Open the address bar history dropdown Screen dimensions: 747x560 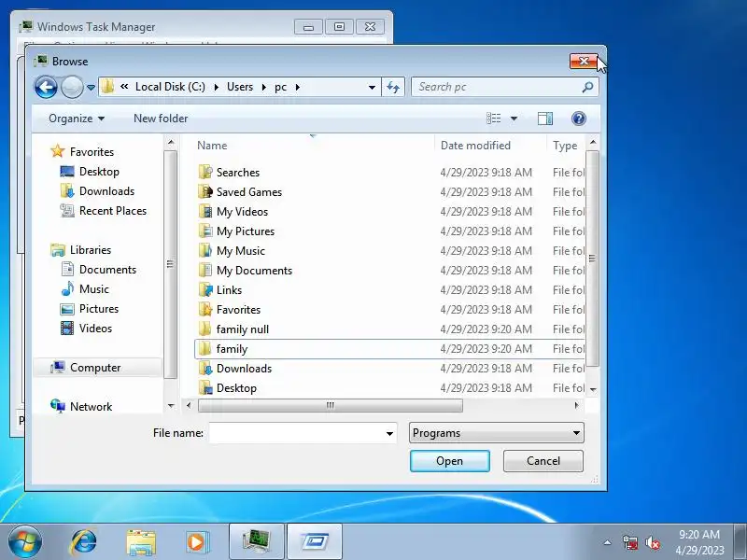tap(372, 88)
